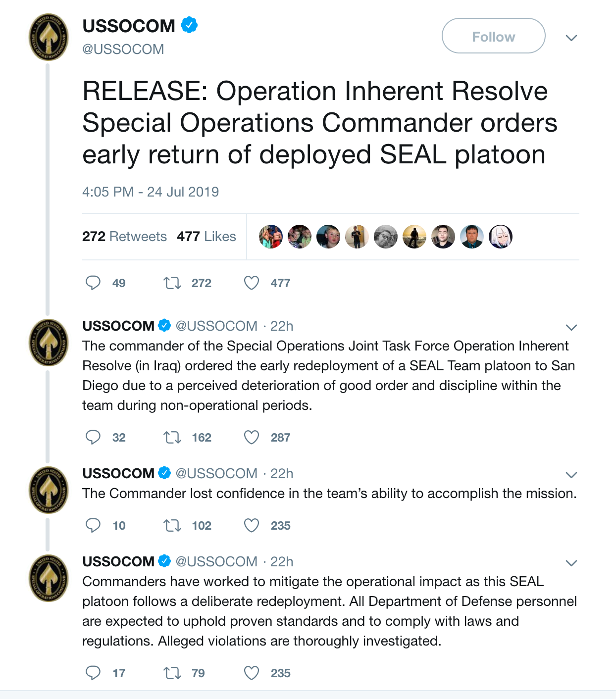Open the @USSOCOM handle in the header
616x699 pixels.
(x=123, y=50)
